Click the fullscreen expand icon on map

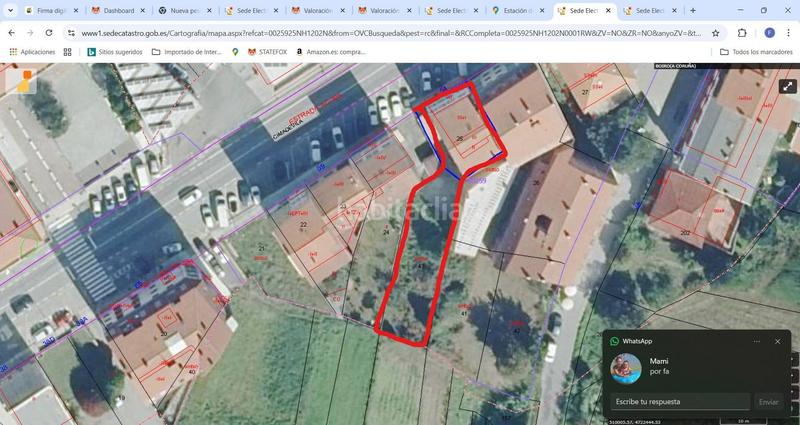[x=787, y=86]
